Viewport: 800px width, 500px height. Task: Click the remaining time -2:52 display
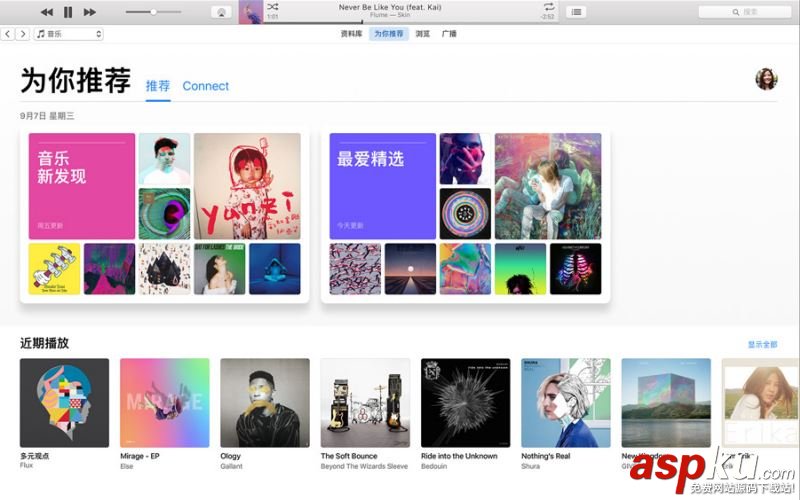pos(547,17)
